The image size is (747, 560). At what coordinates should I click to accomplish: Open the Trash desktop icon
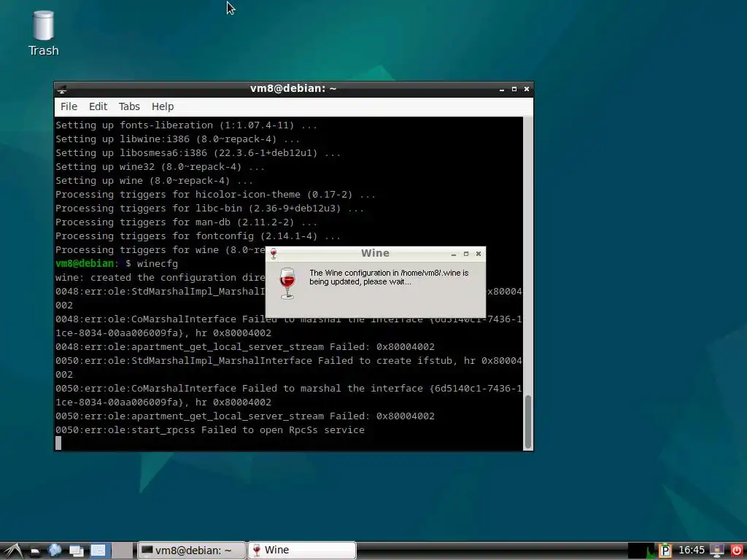point(43,34)
